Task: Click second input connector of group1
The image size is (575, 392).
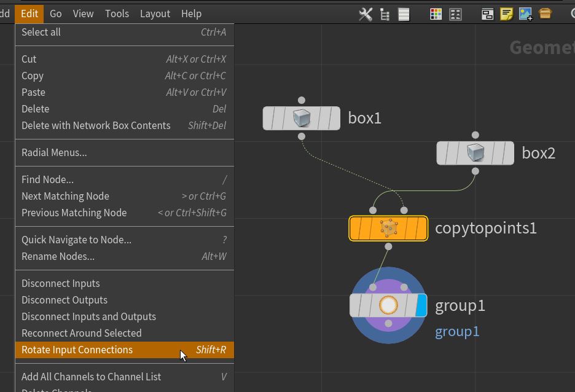Action: (x=404, y=287)
